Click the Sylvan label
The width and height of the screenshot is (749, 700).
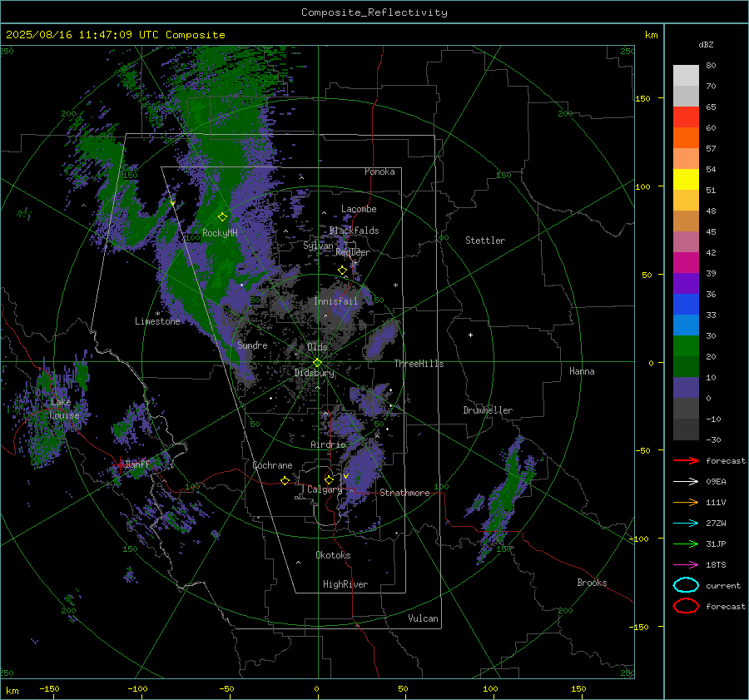[x=318, y=246]
